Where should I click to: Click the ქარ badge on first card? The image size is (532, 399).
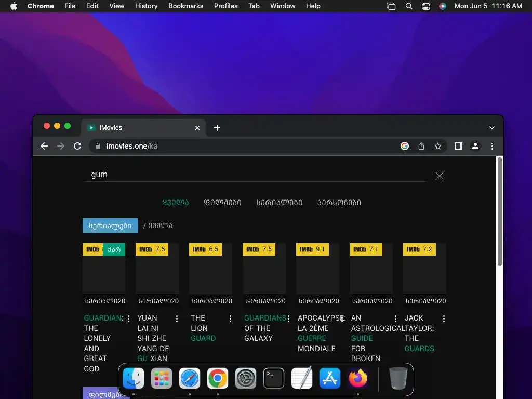114,249
